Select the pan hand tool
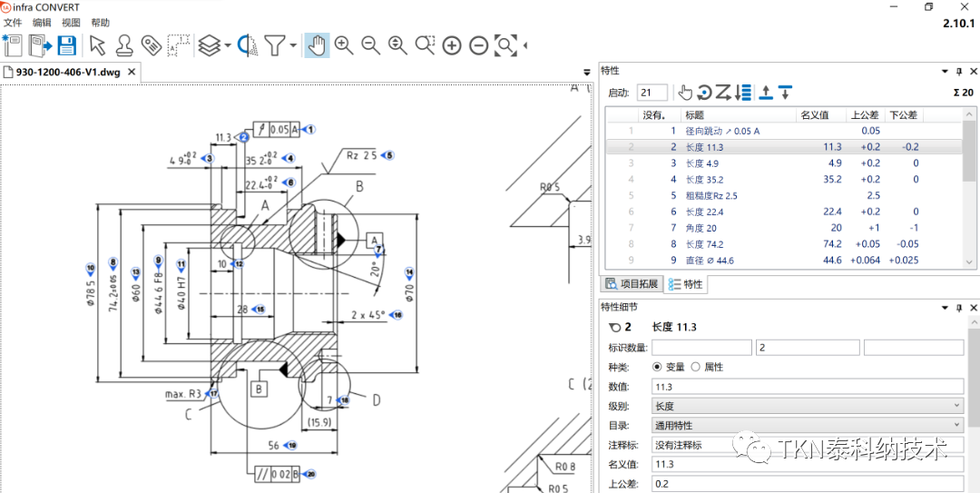The width and height of the screenshot is (980, 493). pyautogui.click(x=316, y=45)
